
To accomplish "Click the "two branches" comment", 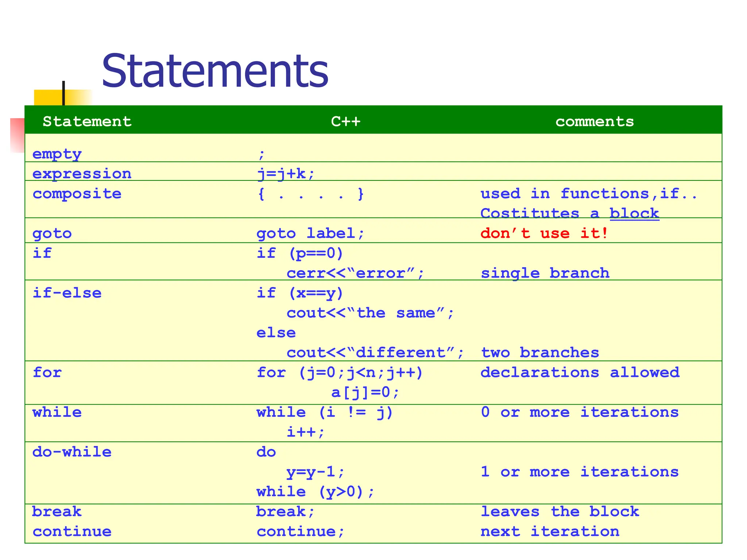I will [540, 353].
